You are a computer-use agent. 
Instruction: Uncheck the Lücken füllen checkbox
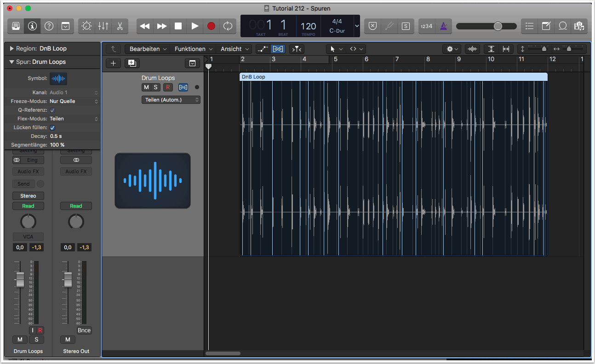pyautogui.click(x=52, y=127)
